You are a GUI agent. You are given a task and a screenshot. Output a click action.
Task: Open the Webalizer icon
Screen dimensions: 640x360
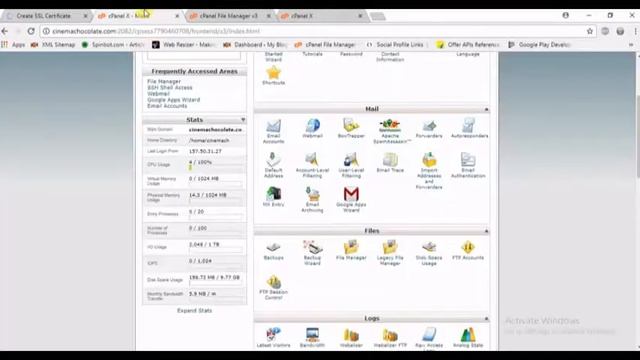click(x=351, y=335)
